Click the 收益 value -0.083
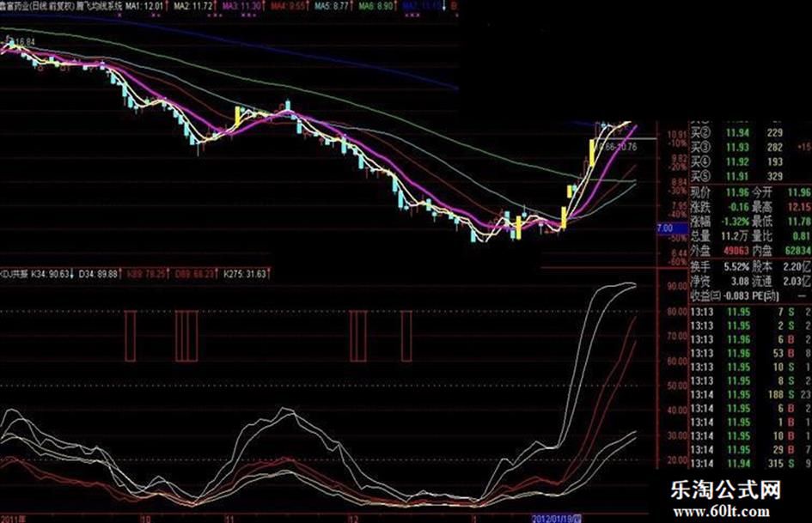 point(736,296)
